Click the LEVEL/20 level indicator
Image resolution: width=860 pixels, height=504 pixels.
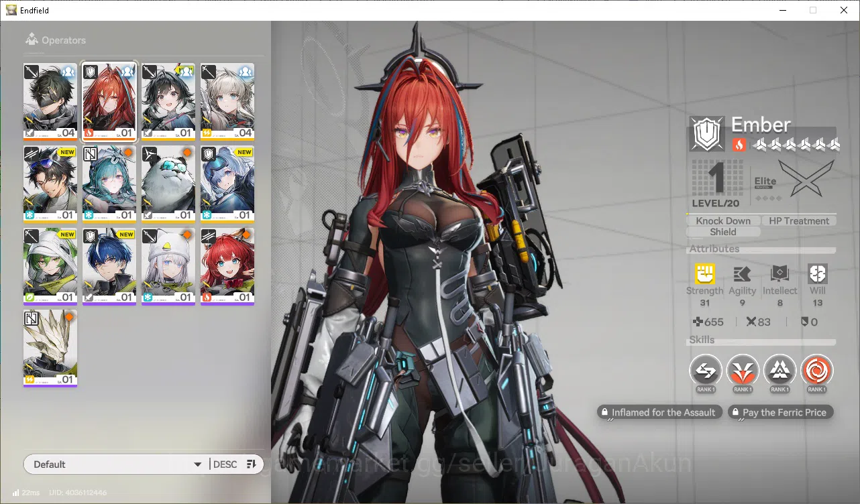tap(717, 203)
